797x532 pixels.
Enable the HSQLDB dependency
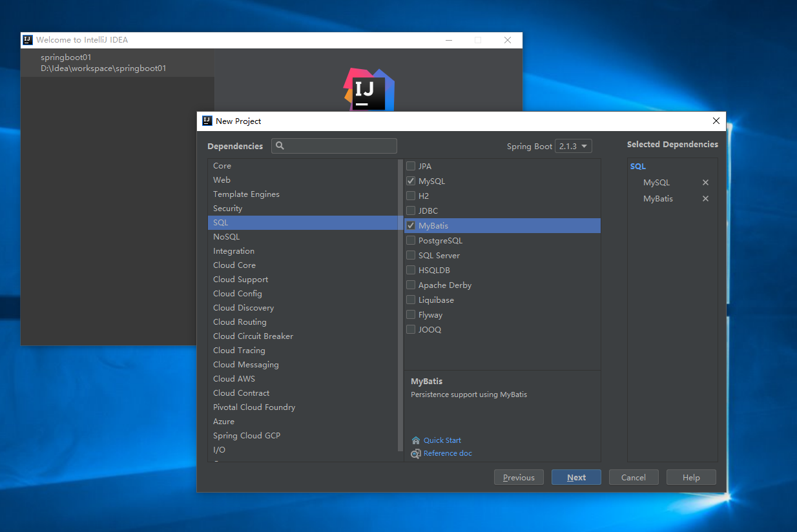tap(411, 270)
